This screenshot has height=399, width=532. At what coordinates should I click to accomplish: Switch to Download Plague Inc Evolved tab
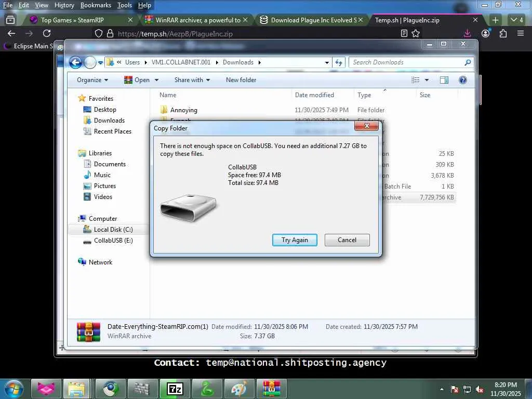click(314, 20)
